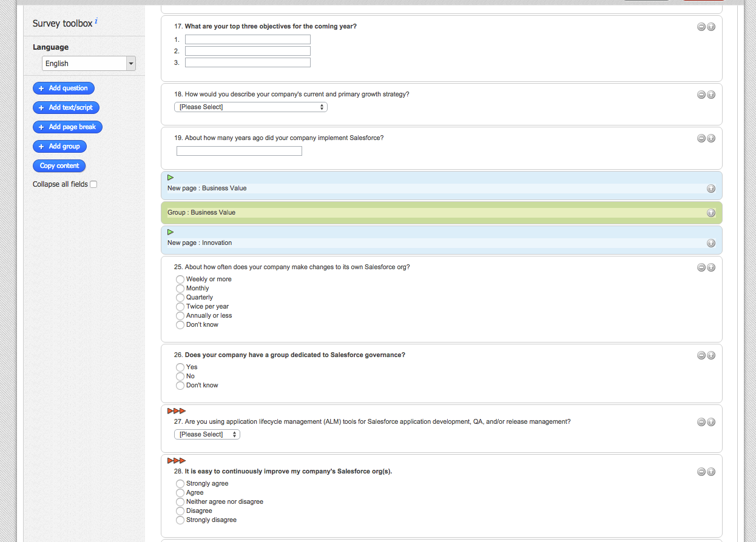Click the Add question button
The width and height of the screenshot is (756, 542).
(x=64, y=88)
